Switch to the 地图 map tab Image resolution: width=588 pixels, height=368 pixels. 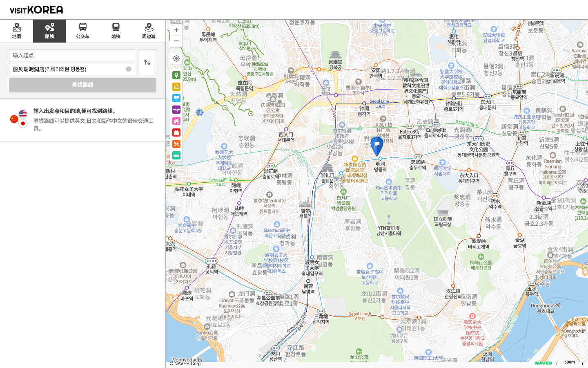coord(17,31)
